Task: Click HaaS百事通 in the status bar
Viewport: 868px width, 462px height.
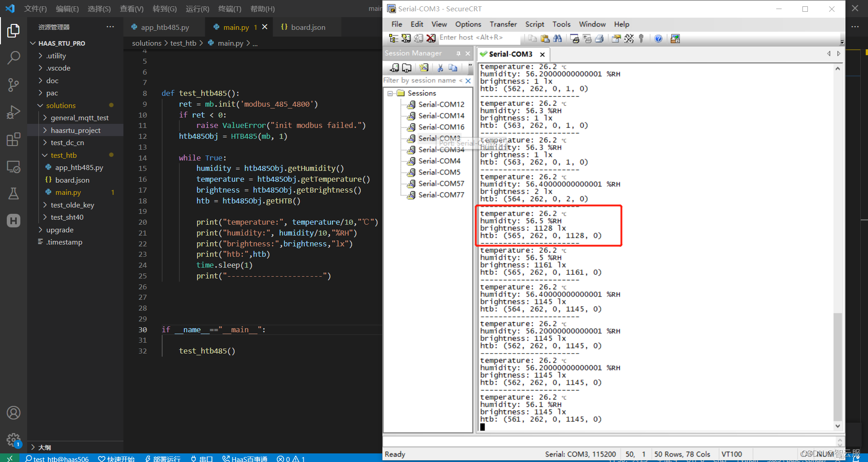Action: point(245,458)
